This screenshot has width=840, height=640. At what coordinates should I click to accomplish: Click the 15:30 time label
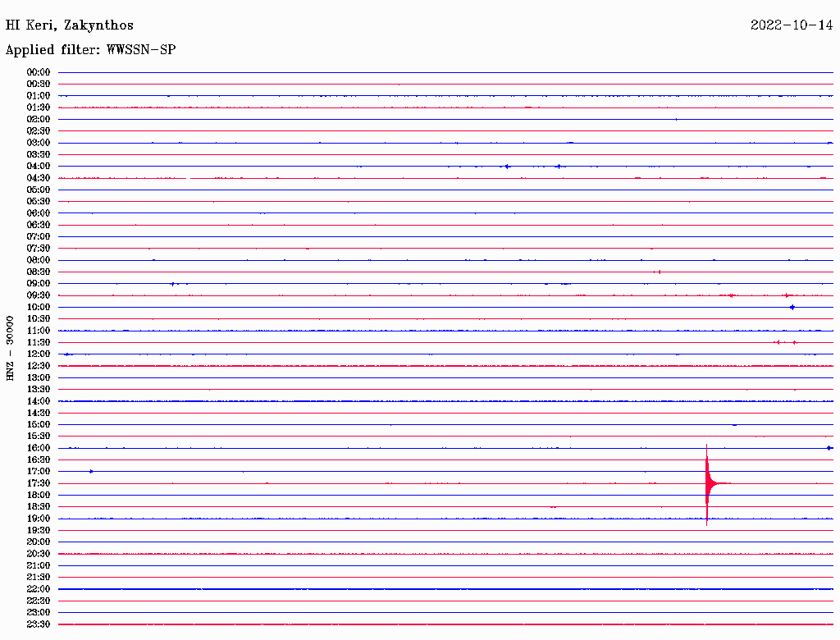[38, 437]
